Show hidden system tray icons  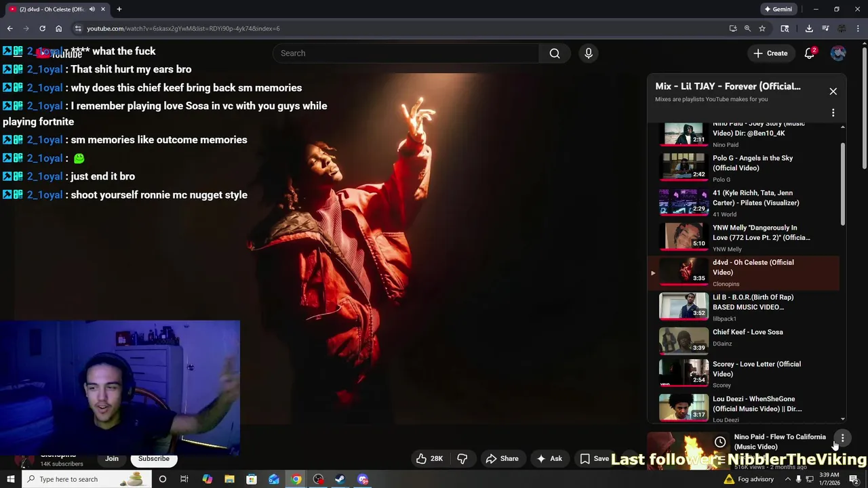tap(787, 479)
